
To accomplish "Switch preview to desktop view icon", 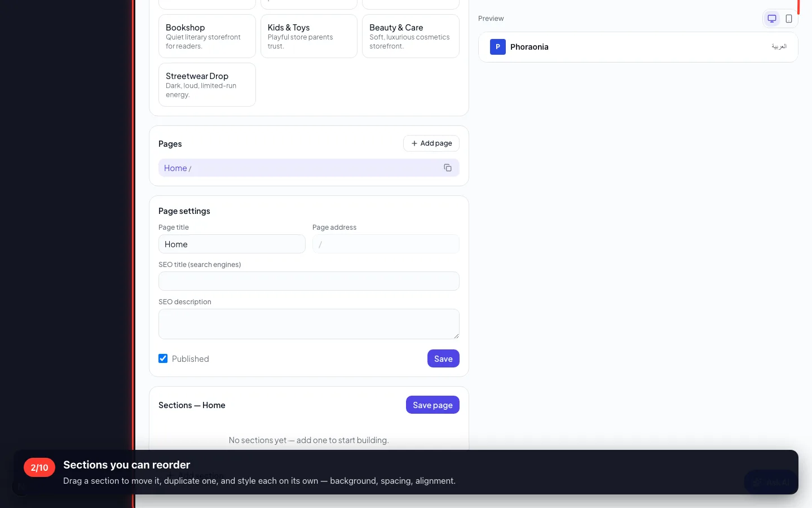I will click(x=772, y=19).
